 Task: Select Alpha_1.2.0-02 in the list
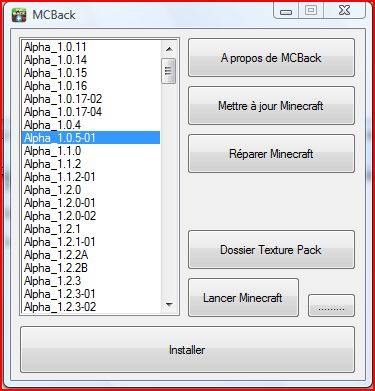click(91, 216)
